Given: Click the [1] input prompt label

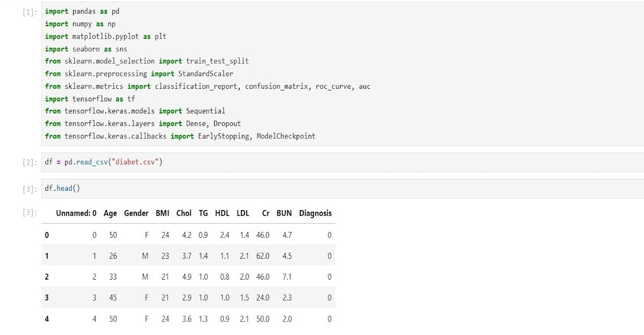Looking at the screenshot, I should tap(29, 11).
